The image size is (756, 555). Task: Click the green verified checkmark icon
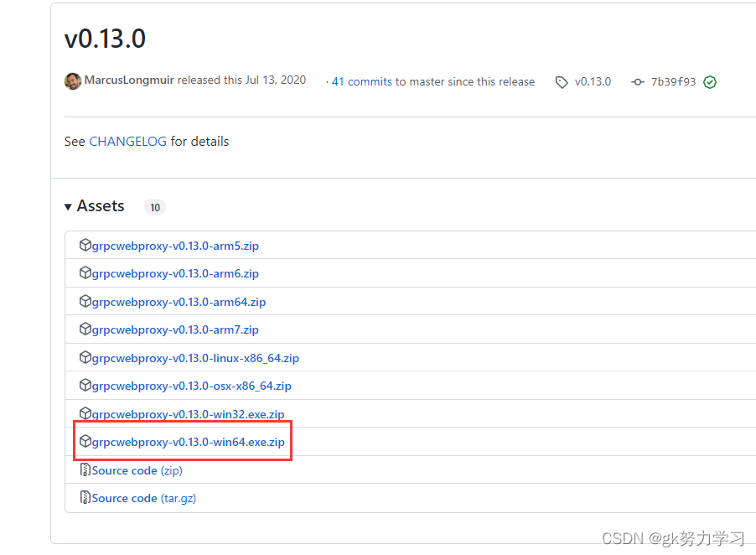point(710,82)
